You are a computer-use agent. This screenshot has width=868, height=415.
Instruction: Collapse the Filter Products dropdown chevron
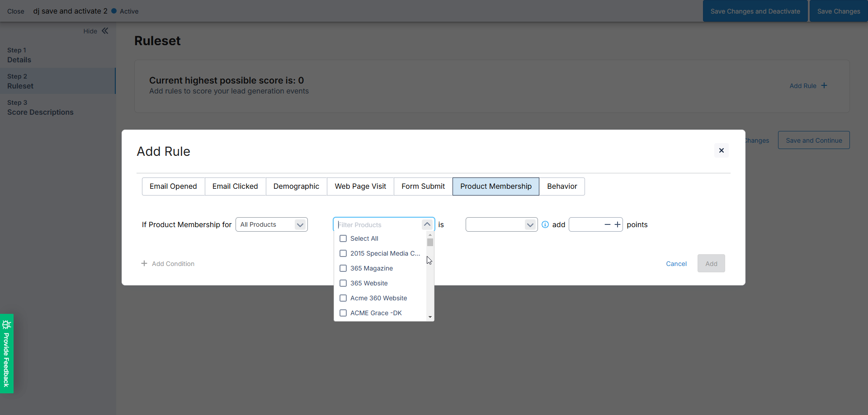click(427, 224)
